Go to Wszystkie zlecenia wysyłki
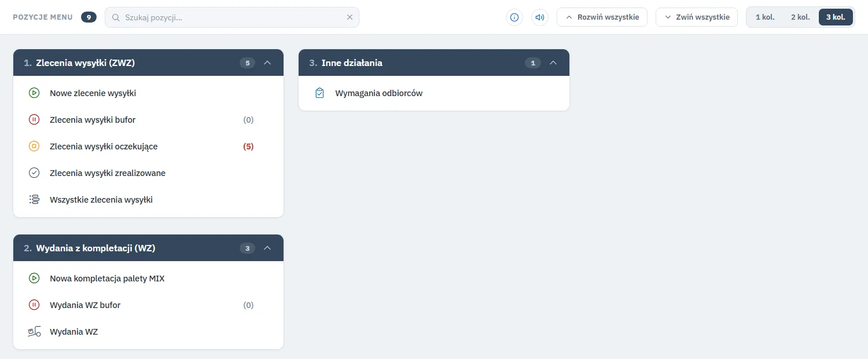 [148, 200]
